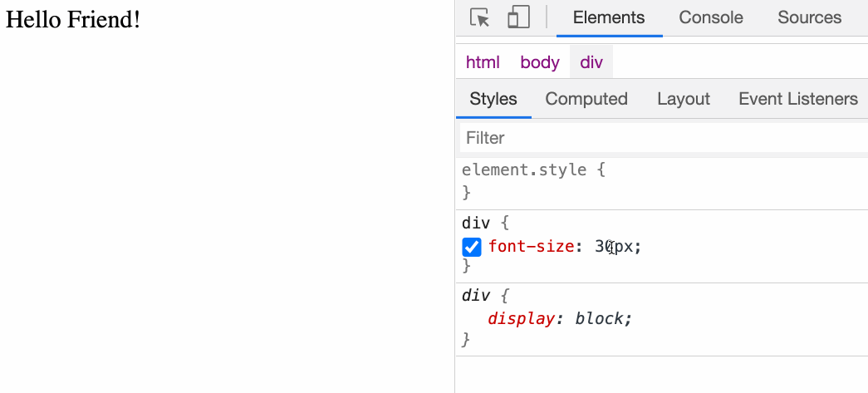Switch to the Console tab

click(711, 17)
